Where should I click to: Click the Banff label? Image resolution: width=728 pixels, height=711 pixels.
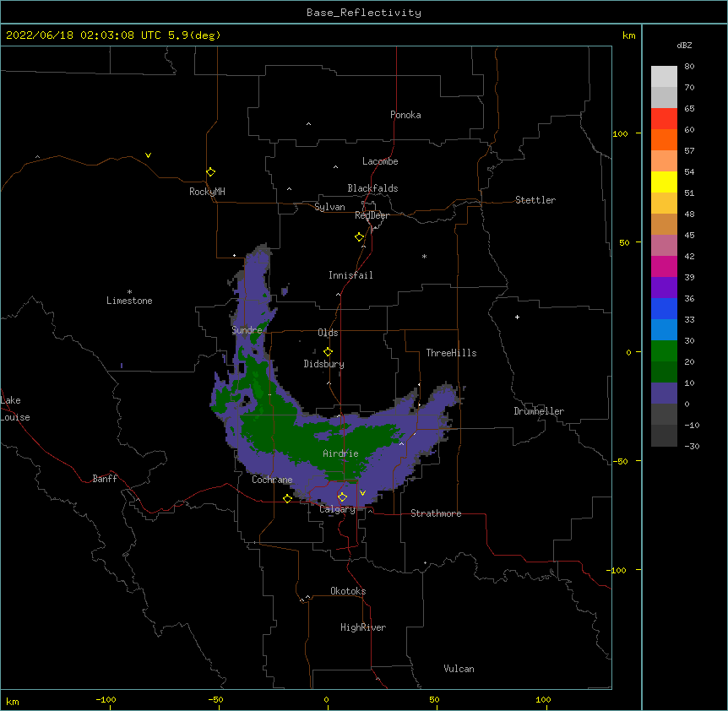(x=105, y=479)
